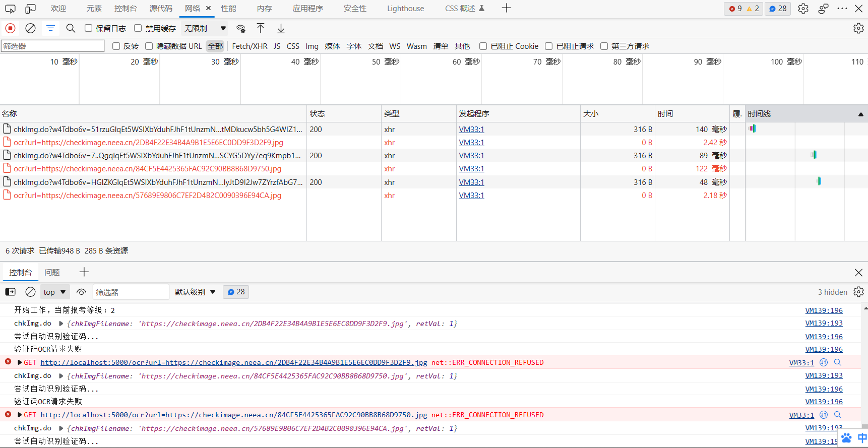Export HAR file download arrow

[x=281, y=28]
